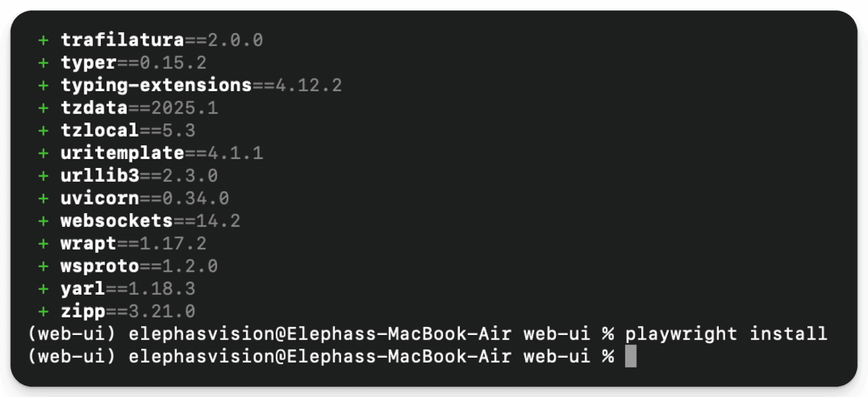The height and width of the screenshot is (397, 868).
Task: Click the "playwright" command word
Action: [681, 333]
